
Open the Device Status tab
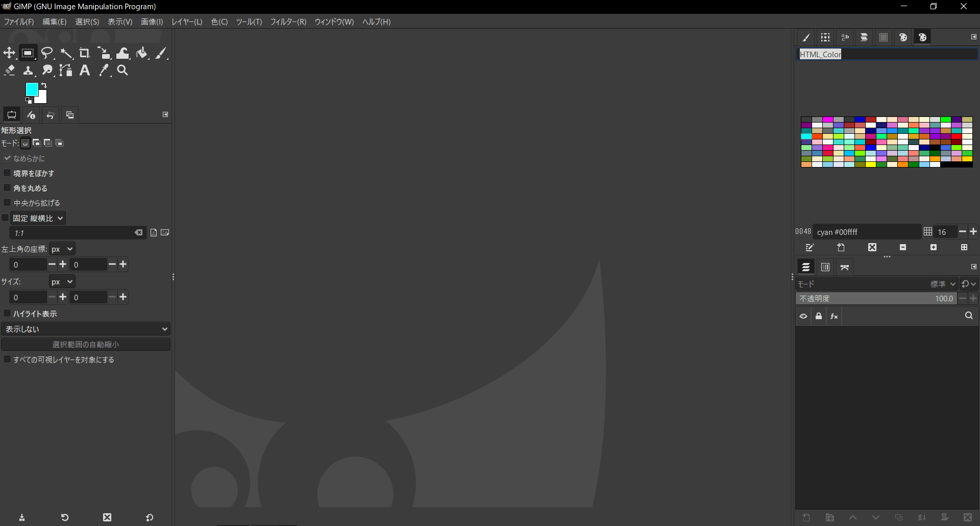[31, 115]
